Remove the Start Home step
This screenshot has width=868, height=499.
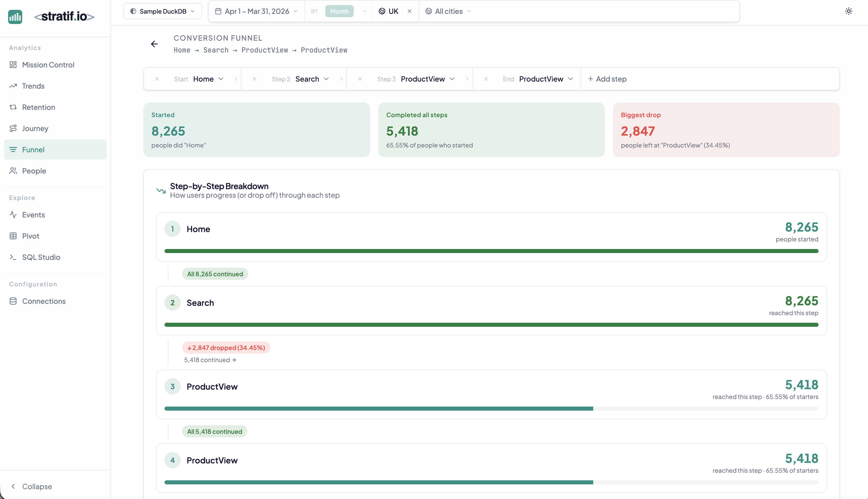[x=157, y=79]
